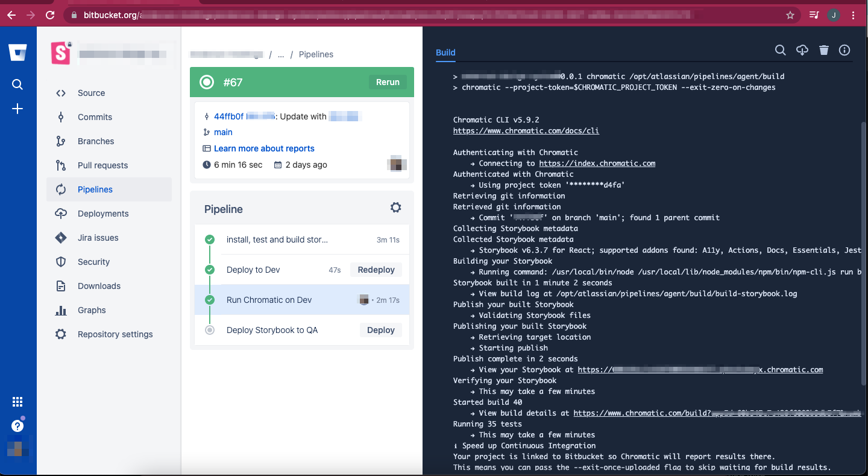Click the Chromatic CLI v5.9.2 log line
This screenshot has width=868, height=476.
[496, 120]
